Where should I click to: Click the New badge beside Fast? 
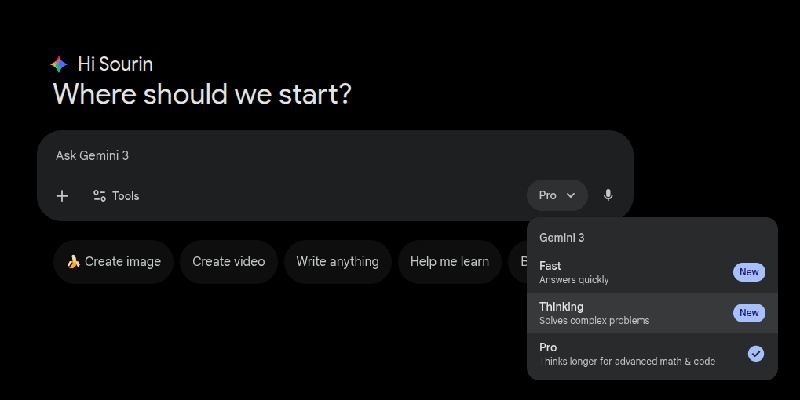[x=748, y=272]
